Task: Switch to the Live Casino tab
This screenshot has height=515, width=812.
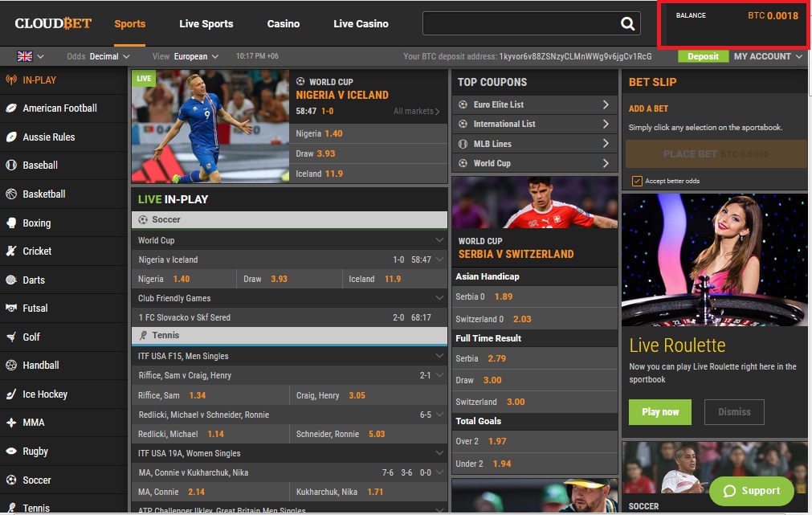Action: click(x=361, y=23)
